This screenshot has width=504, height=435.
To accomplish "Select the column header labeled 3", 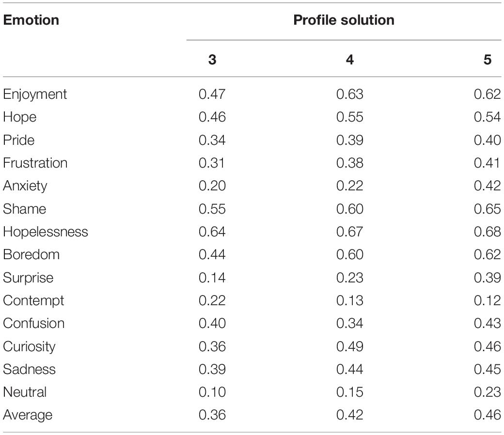I will (212, 60).
